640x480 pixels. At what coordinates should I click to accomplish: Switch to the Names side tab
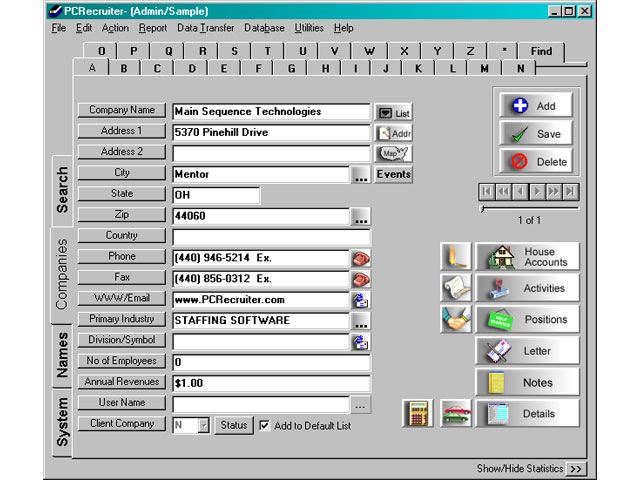[62, 355]
